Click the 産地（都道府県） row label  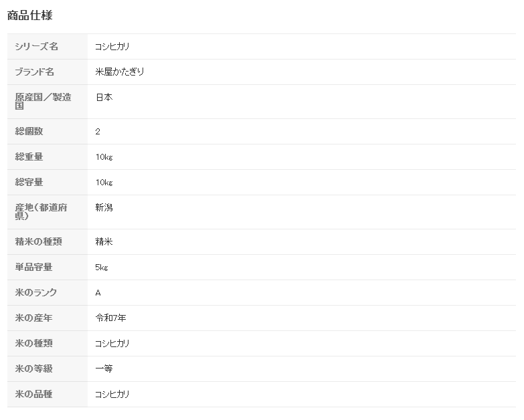click(41, 212)
